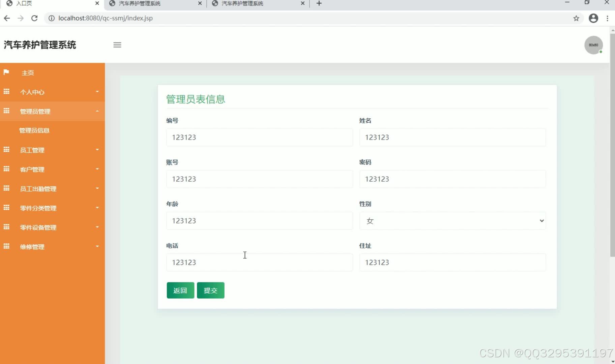Switch to second 汽车养护管理系统 browser tab

[x=155, y=3]
